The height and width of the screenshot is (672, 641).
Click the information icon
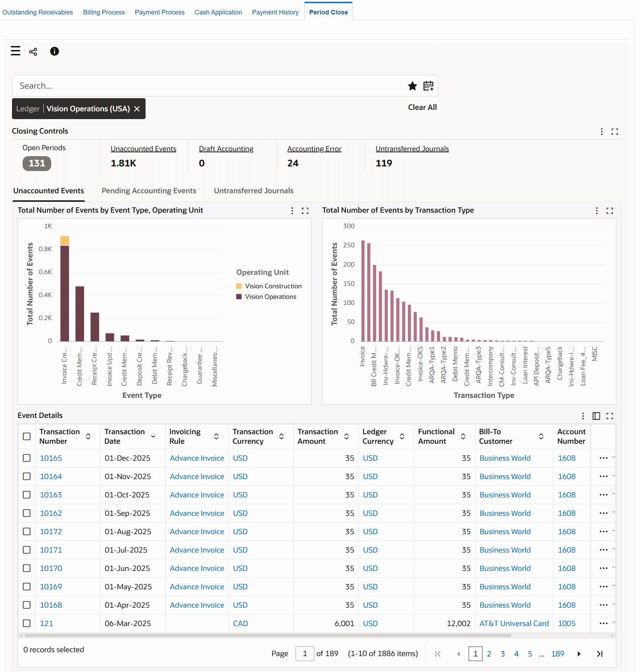point(54,51)
